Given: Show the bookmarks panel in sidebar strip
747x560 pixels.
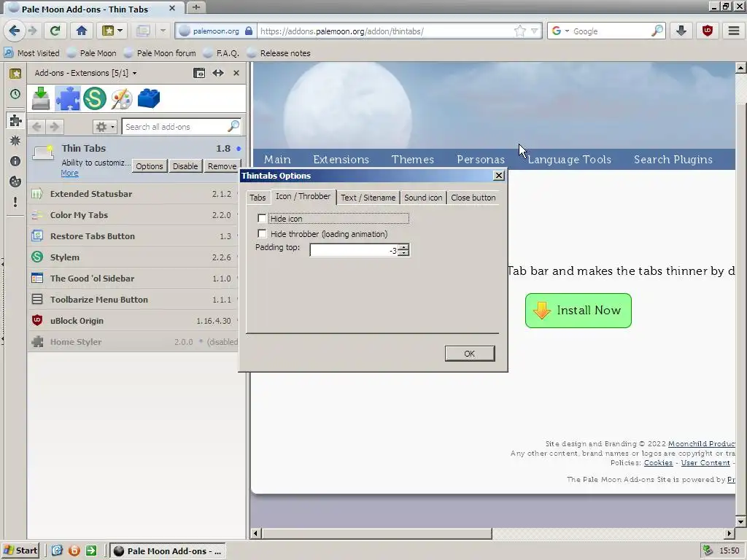Looking at the screenshot, I should tap(15, 73).
